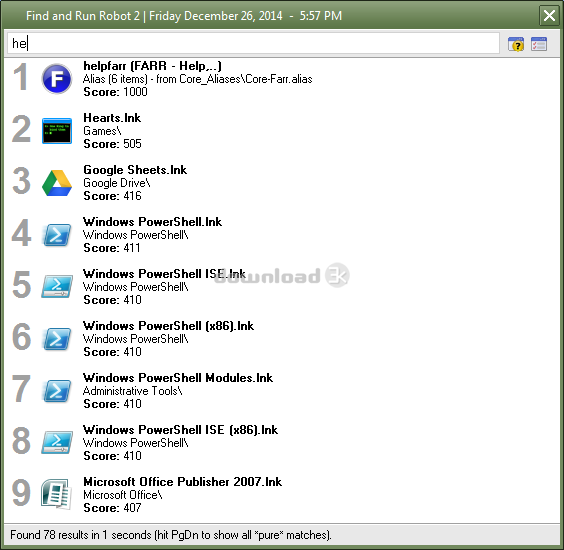Click the Windows PowerShell Modules.lnk icon
Screen dimensions: 564x550
pos(57,391)
